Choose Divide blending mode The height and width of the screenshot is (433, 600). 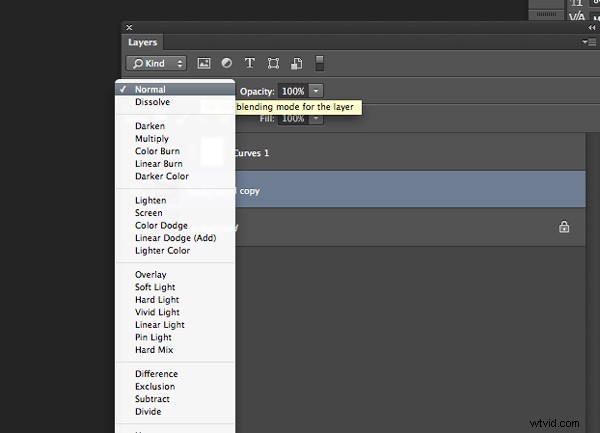175,412
